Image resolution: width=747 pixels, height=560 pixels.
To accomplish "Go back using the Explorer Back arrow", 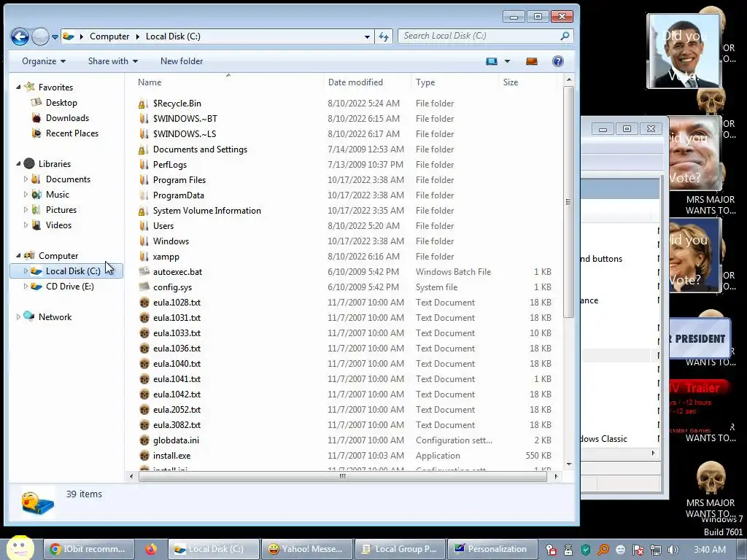I will [20, 36].
